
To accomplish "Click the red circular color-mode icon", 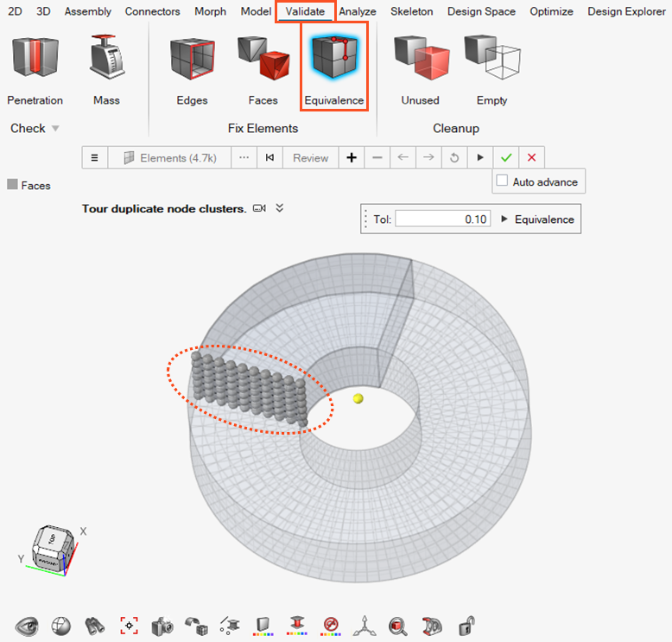I will (x=331, y=626).
